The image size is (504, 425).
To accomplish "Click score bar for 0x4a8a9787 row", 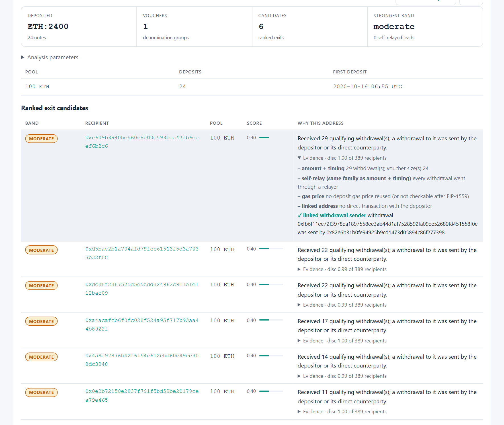I will (x=271, y=356).
